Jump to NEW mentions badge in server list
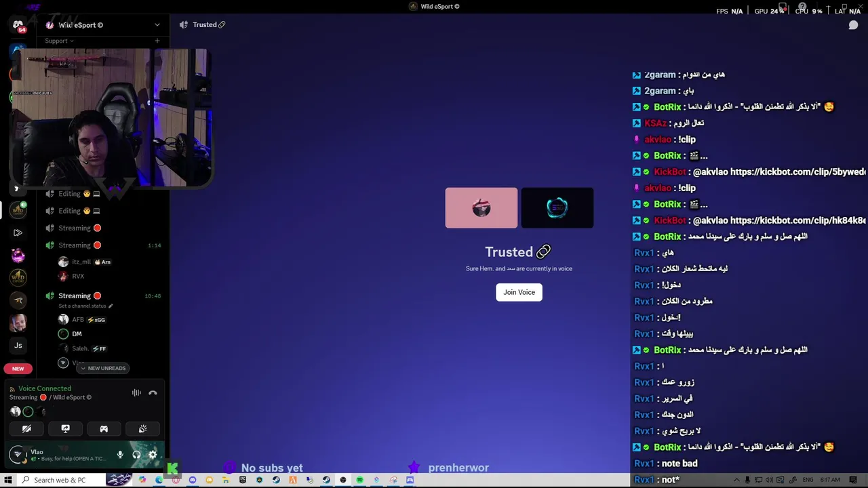The image size is (868, 488). coord(18,369)
